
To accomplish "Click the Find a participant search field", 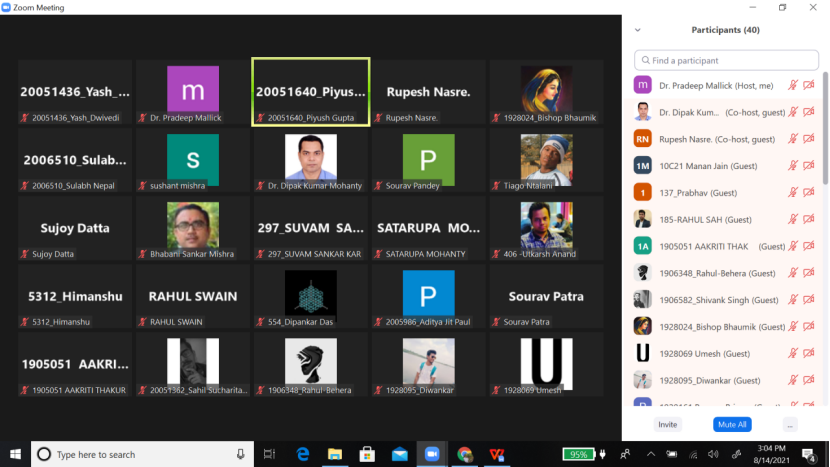I will [726, 60].
